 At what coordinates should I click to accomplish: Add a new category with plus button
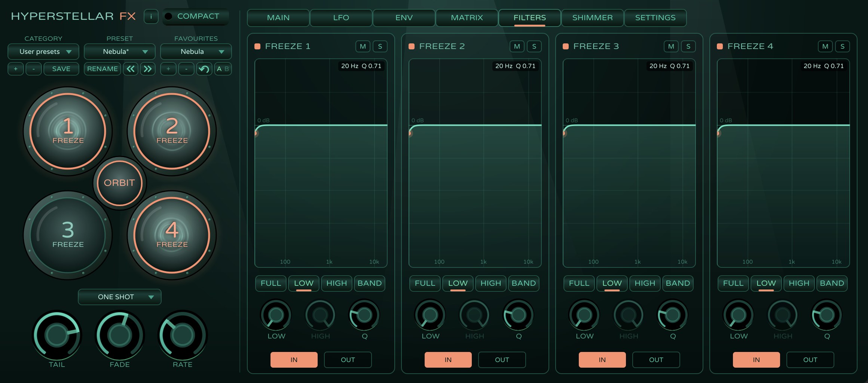(x=16, y=69)
